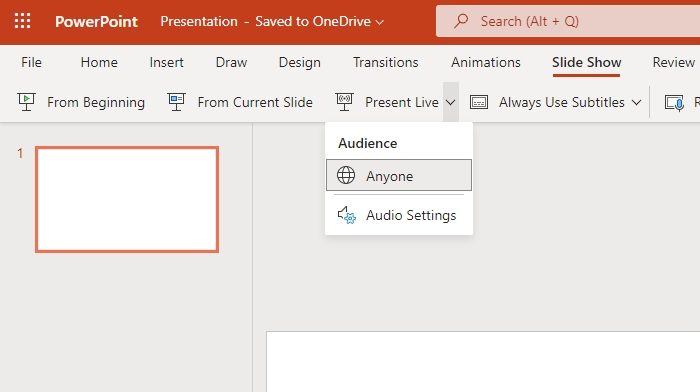The height and width of the screenshot is (392, 700).
Task: Click the globe icon beside Anyone
Action: tap(346, 175)
